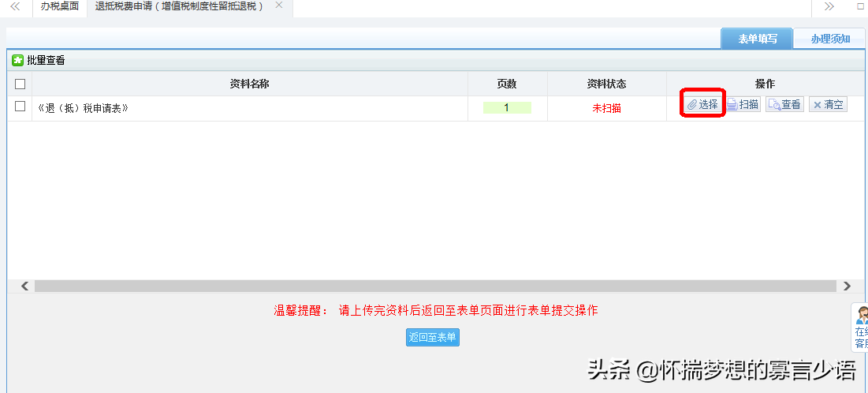Close the 退抵税费申请 tab
Screen dimensions: 868x393
(x=278, y=6)
